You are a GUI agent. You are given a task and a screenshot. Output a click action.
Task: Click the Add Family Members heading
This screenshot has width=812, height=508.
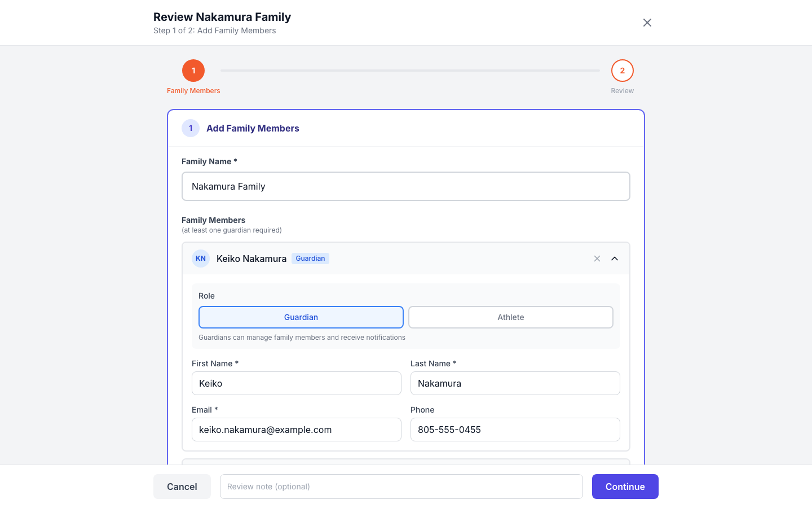(253, 128)
